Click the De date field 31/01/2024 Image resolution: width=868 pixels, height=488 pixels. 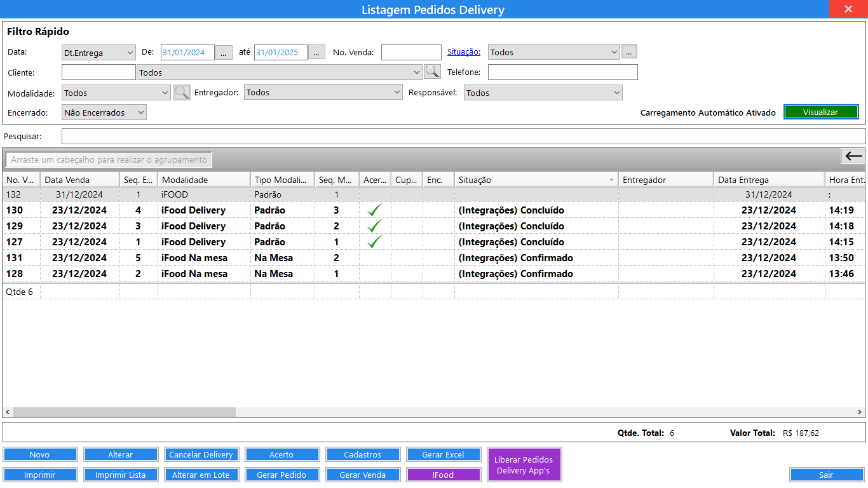click(x=187, y=53)
